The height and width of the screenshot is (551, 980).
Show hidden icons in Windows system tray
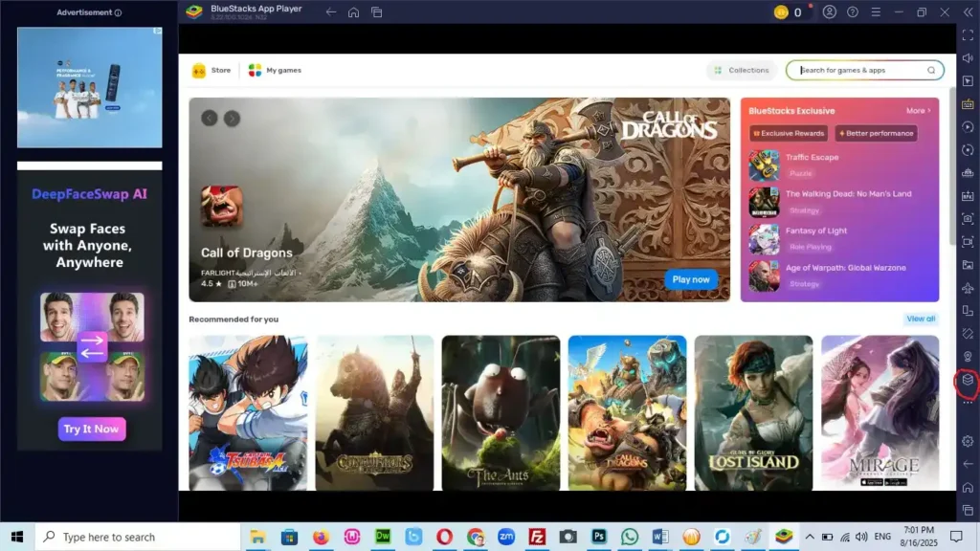coord(810,537)
